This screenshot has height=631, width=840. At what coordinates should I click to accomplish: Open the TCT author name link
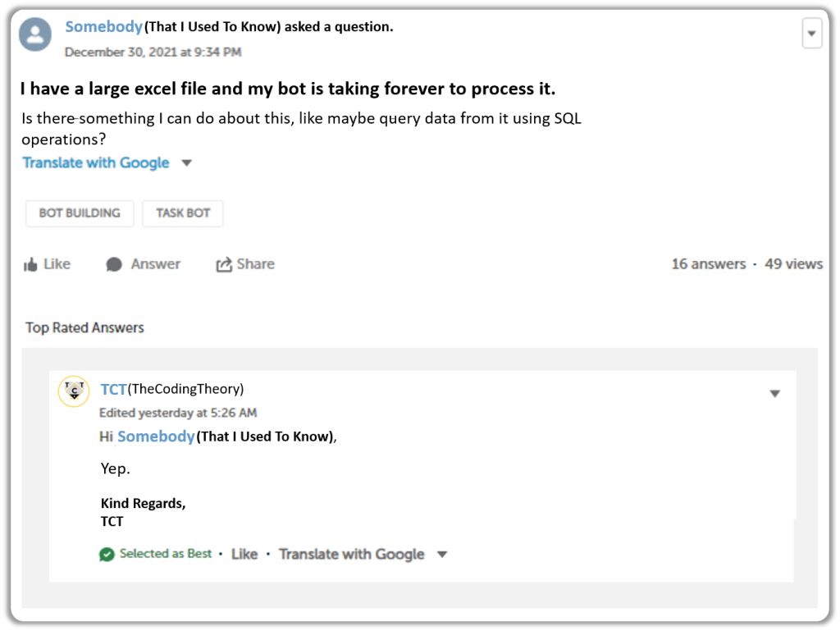pyautogui.click(x=113, y=390)
